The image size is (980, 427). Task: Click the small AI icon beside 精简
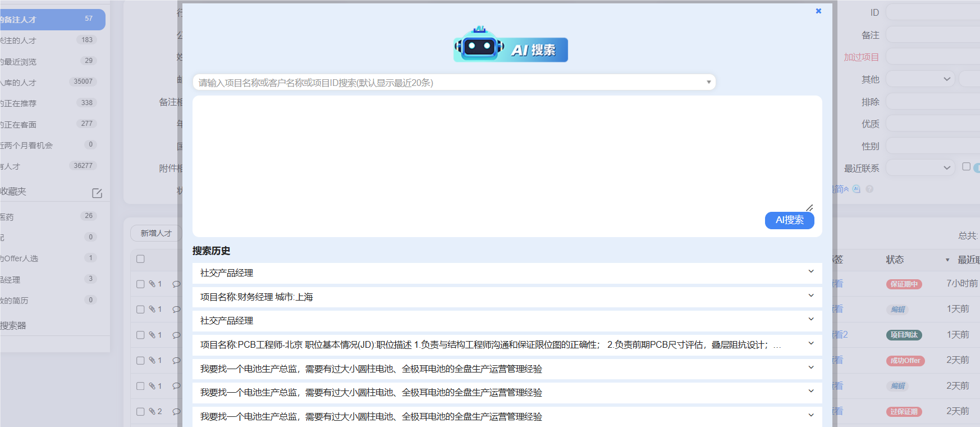(x=857, y=189)
